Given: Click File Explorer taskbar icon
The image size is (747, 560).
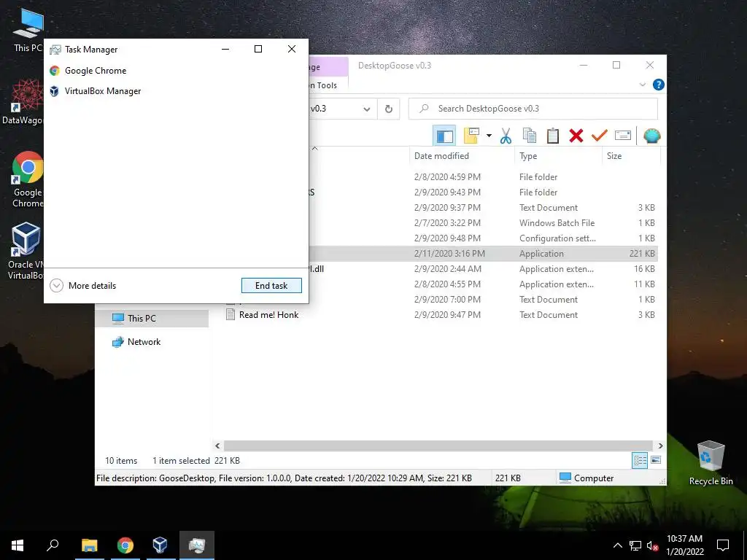Looking at the screenshot, I should click(x=90, y=545).
